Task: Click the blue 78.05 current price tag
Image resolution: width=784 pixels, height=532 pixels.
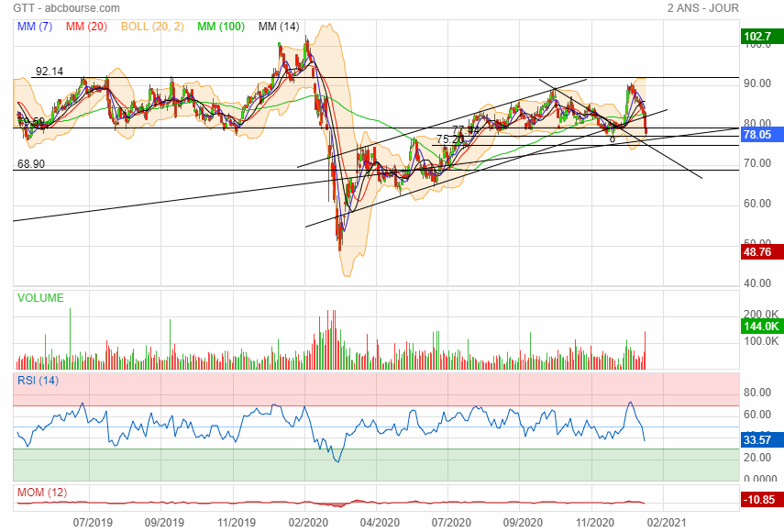Action: pyautogui.click(x=762, y=135)
